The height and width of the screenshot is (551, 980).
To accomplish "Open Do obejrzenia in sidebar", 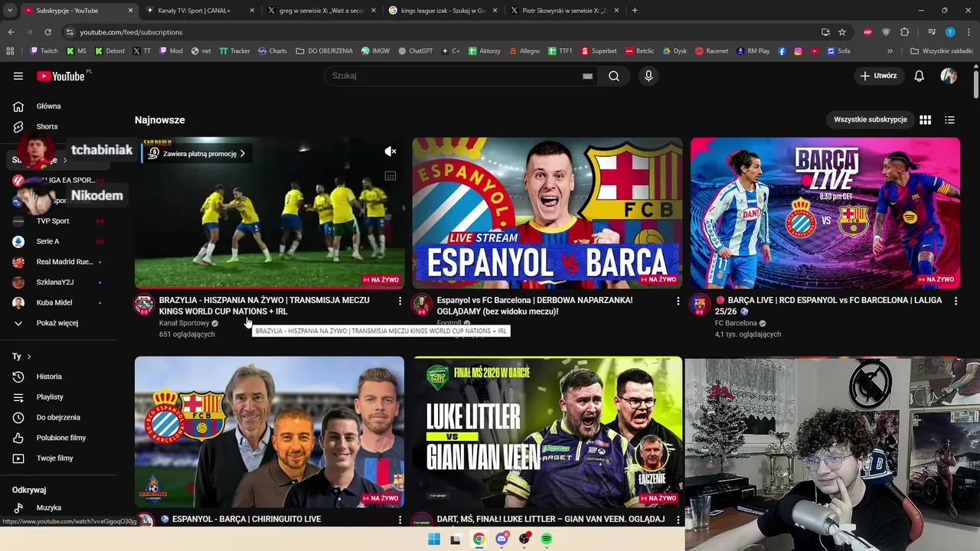I will 60,417.
